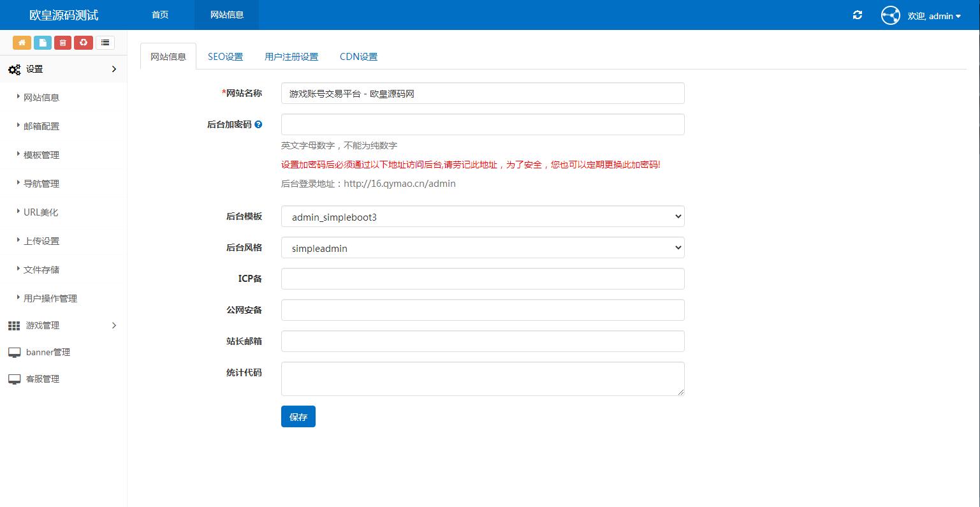The image size is (980, 507).
Task: Click the 保存 save button
Action: [298, 417]
